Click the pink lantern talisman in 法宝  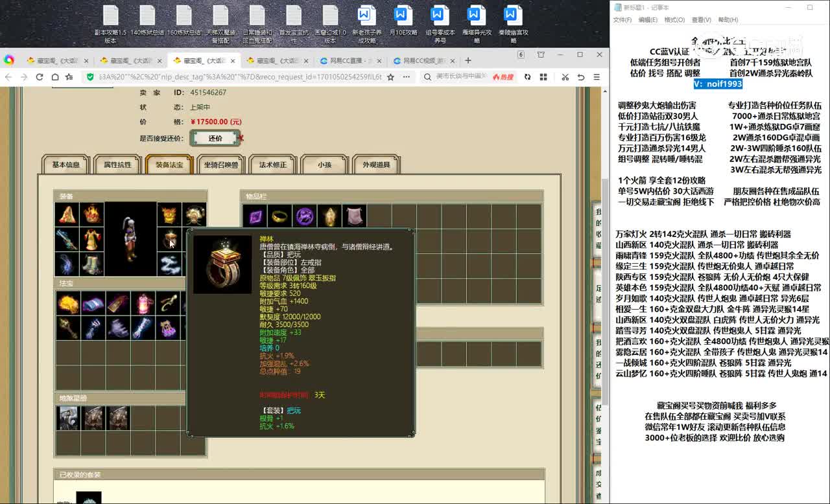point(143,303)
